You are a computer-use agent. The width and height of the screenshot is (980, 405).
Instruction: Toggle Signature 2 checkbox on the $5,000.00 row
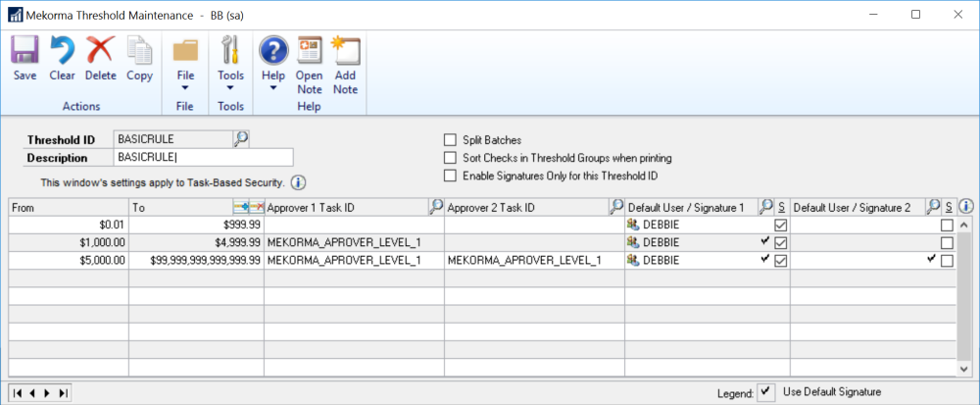pyautogui.click(x=948, y=261)
